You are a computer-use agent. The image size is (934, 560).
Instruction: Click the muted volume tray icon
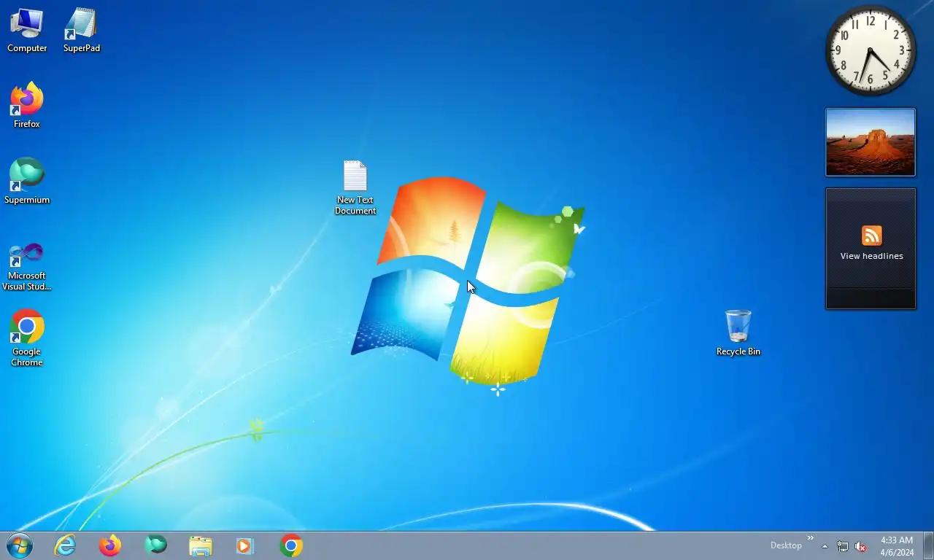coord(861,546)
